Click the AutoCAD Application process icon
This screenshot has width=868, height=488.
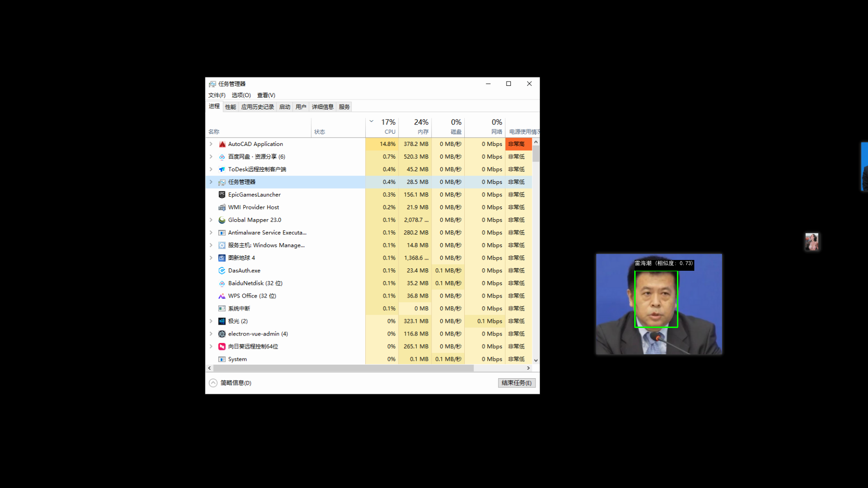[222, 144]
